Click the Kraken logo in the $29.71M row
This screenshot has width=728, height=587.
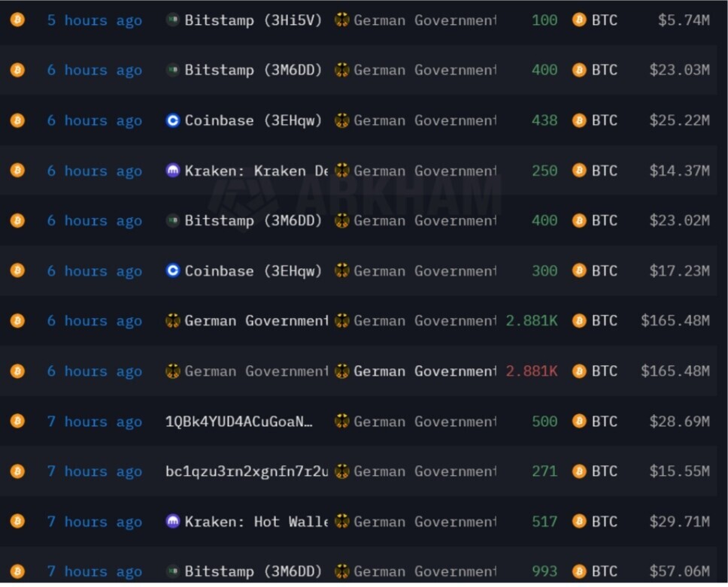click(173, 522)
